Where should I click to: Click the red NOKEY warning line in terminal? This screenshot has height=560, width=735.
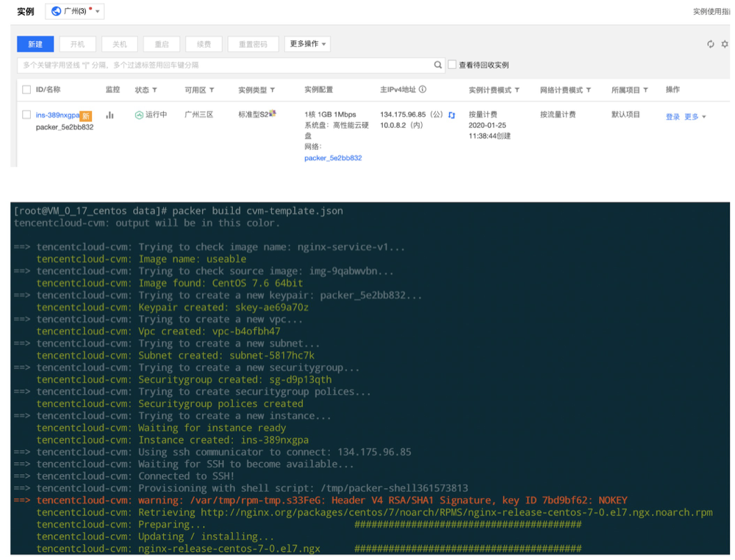(320, 500)
